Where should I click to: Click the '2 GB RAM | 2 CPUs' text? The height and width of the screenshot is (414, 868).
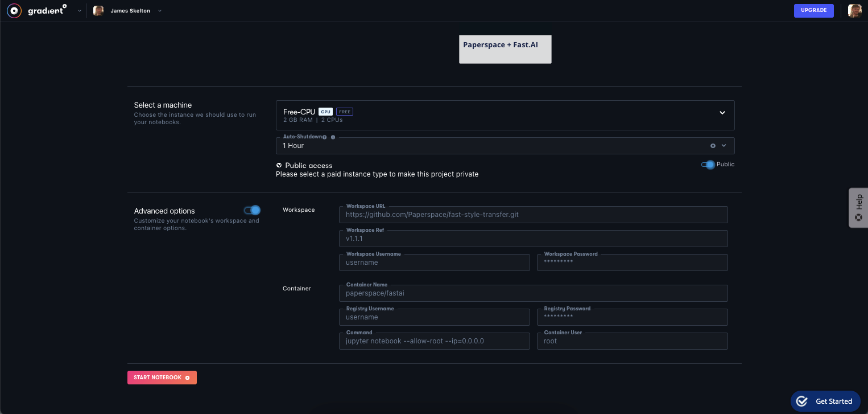tap(313, 120)
